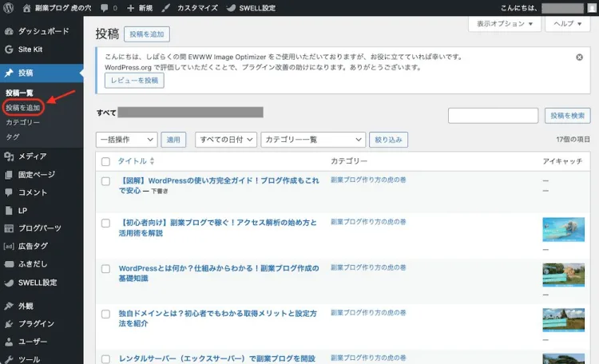Open the 外観 appearance icon in sidebar
This screenshot has width=599, height=364.
point(9,306)
